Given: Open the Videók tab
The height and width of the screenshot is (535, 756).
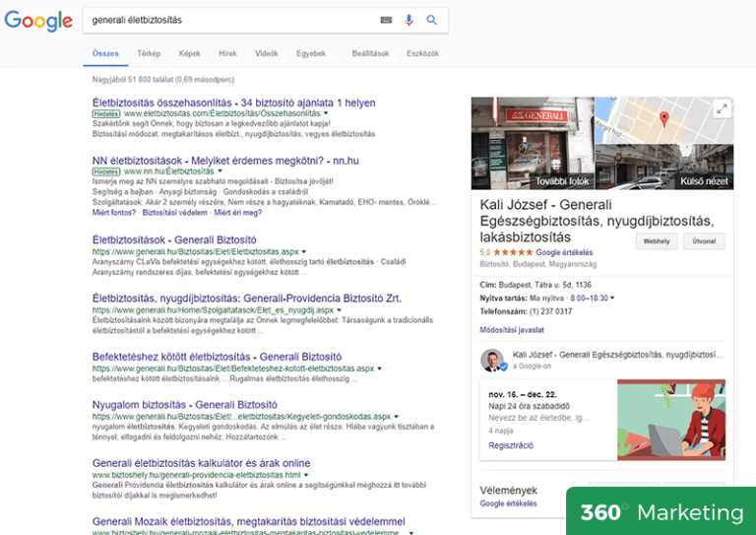Looking at the screenshot, I should (266, 53).
